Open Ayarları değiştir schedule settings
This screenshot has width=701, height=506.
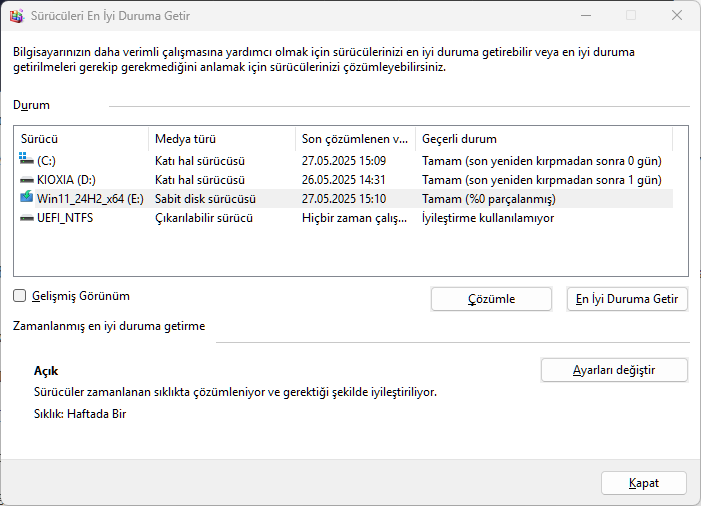(614, 370)
